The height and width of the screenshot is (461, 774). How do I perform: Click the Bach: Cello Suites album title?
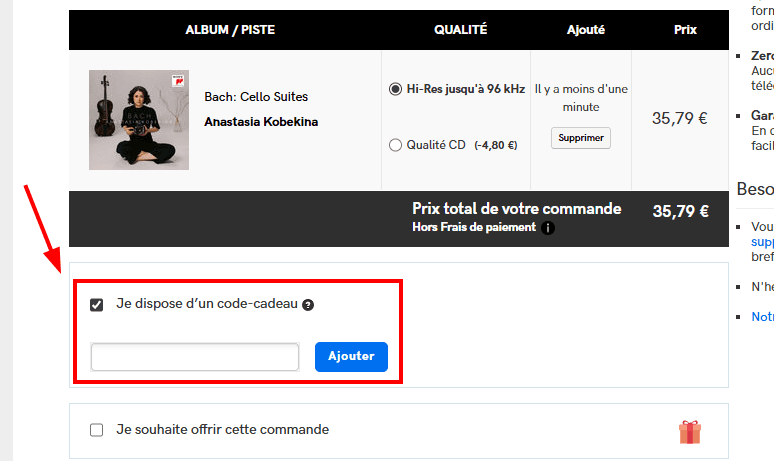256,97
